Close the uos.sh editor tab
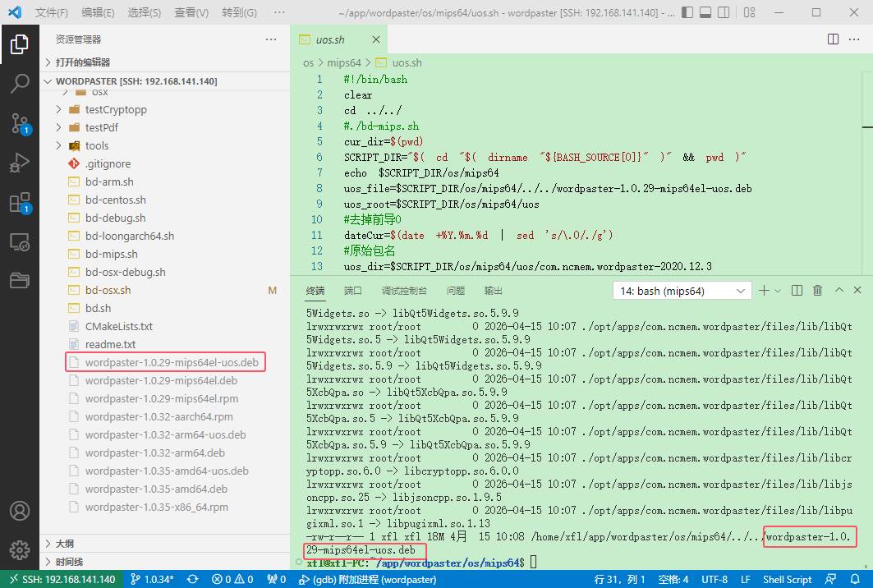Viewport: 873px width, 588px height. [376, 39]
